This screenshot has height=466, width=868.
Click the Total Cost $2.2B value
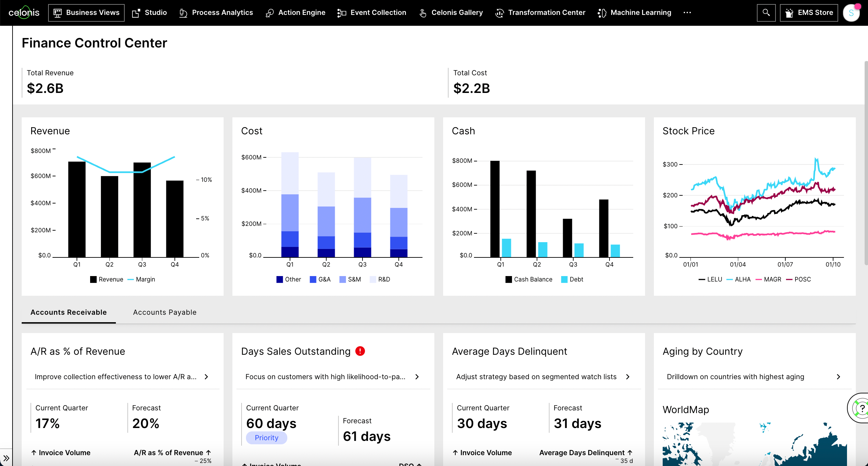pyautogui.click(x=472, y=89)
